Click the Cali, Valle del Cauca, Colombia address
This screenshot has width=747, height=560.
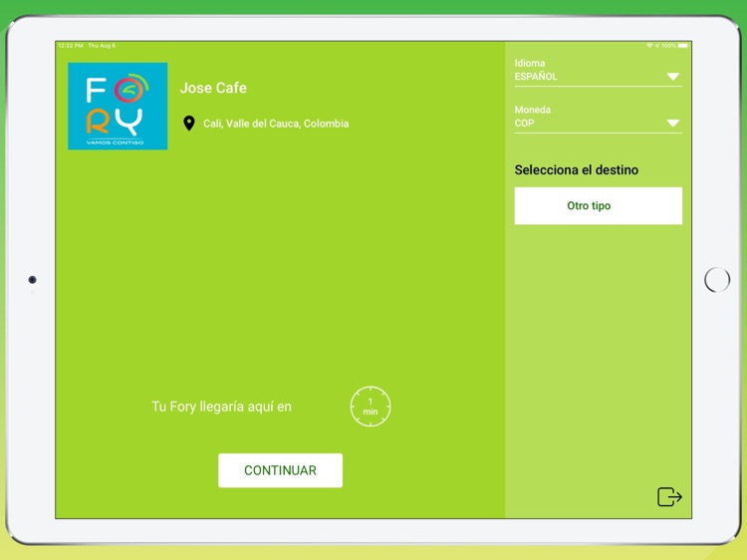pyautogui.click(x=276, y=124)
